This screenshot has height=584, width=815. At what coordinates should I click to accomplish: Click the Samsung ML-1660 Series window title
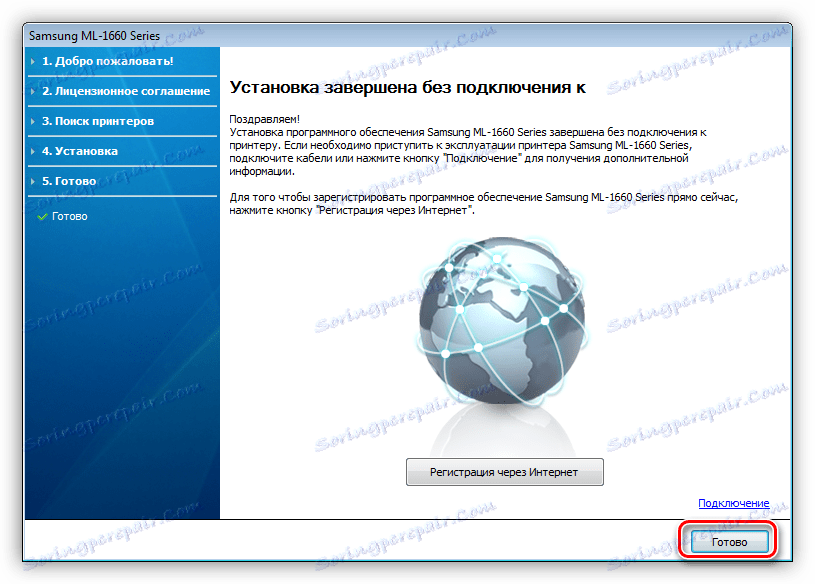coord(94,36)
